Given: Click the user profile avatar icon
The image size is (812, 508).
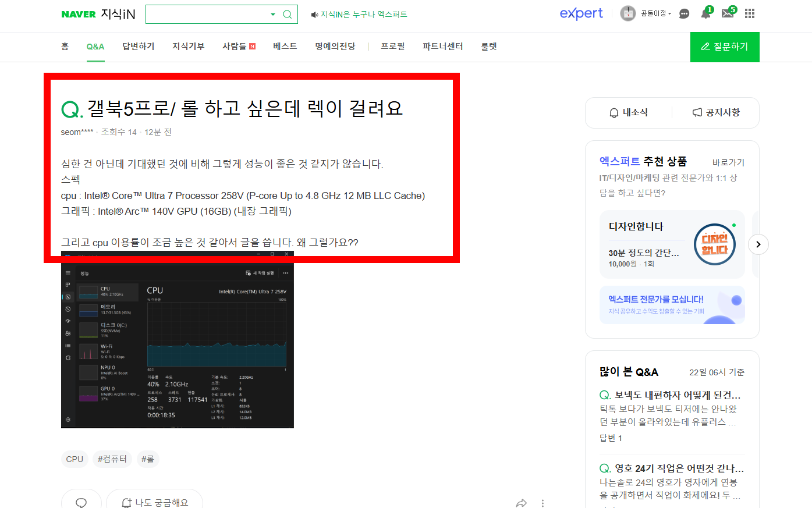Looking at the screenshot, I should 628,13.
